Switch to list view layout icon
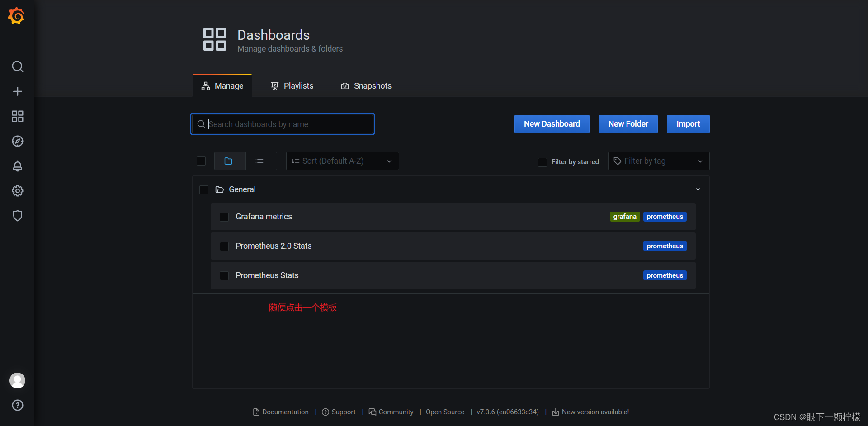Image resolution: width=868 pixels, height=426 pixels. 261,161
